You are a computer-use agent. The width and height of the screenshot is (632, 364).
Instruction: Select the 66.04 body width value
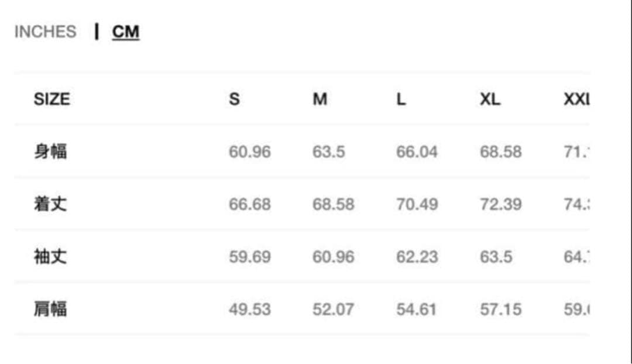pyautogui.click(x=417, y=152)
